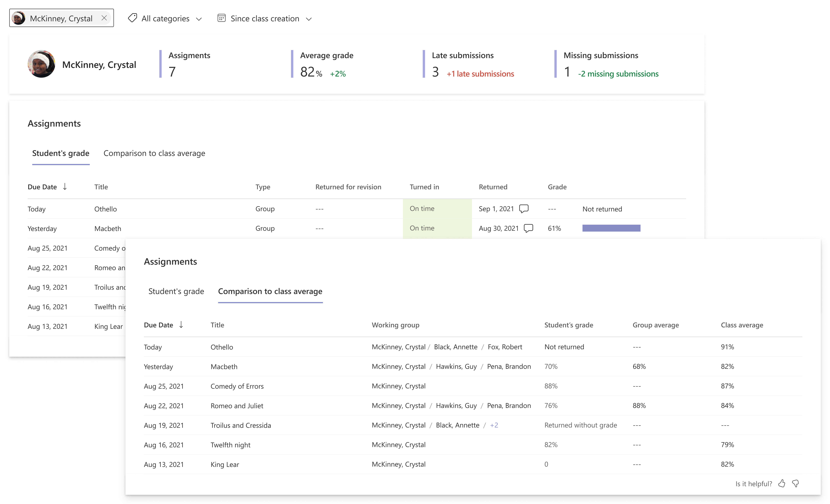Give thumbs up for Is it helpful
The width and height of the screenshot is (830, 504).
[782, 483]
